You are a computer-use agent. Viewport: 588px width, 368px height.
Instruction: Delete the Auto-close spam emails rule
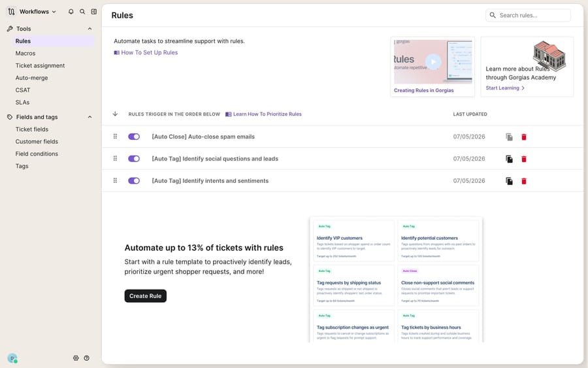click(524, 137)
